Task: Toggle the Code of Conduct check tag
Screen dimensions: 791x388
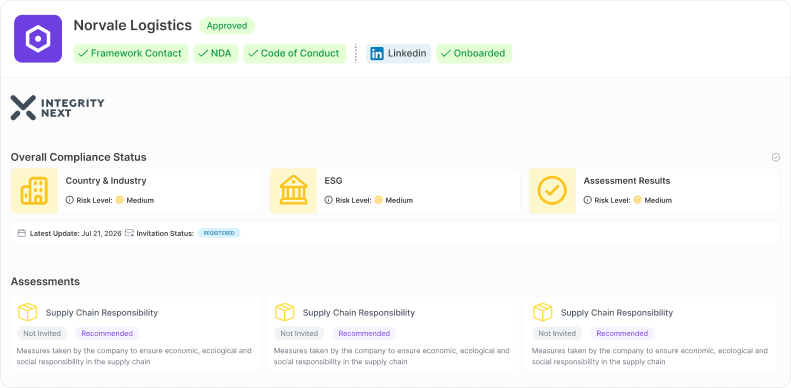Action: coord(295,53)
